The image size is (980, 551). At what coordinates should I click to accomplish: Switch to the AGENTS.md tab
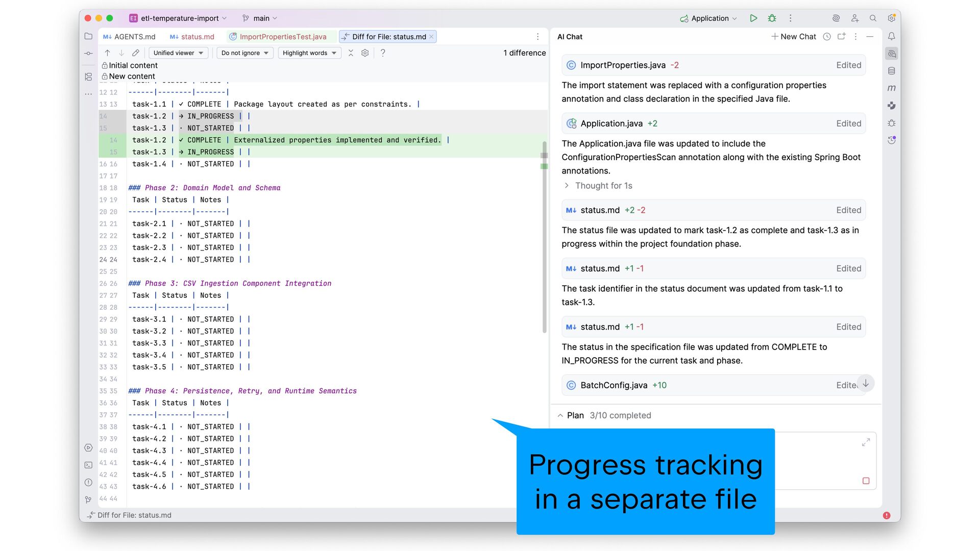129,37
